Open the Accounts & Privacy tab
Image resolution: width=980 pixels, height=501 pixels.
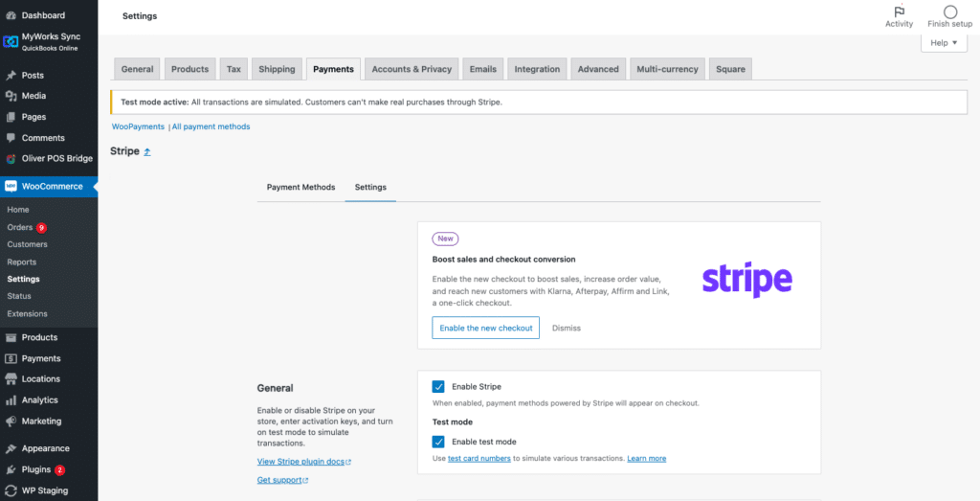click(x=412, y=69)
